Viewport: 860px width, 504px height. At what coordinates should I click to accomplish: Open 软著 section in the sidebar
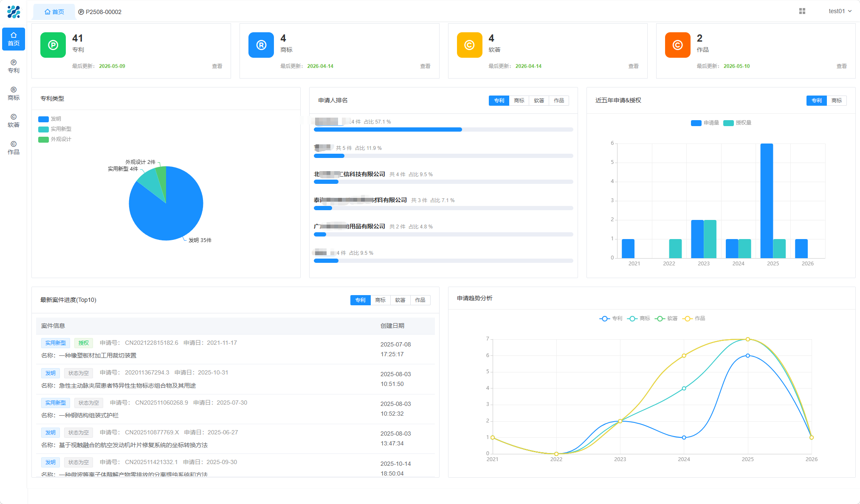pyautogui.click(x=14, y=121)
